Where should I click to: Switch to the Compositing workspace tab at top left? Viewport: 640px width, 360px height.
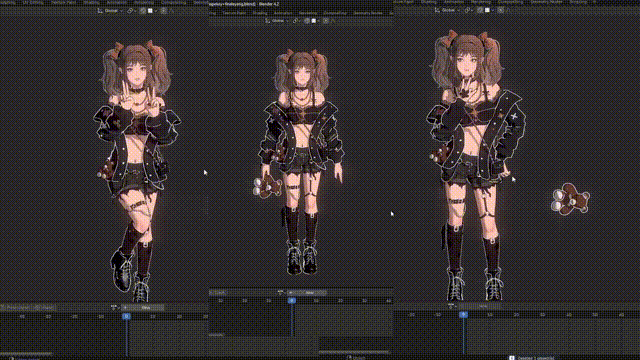click(173, 2)
